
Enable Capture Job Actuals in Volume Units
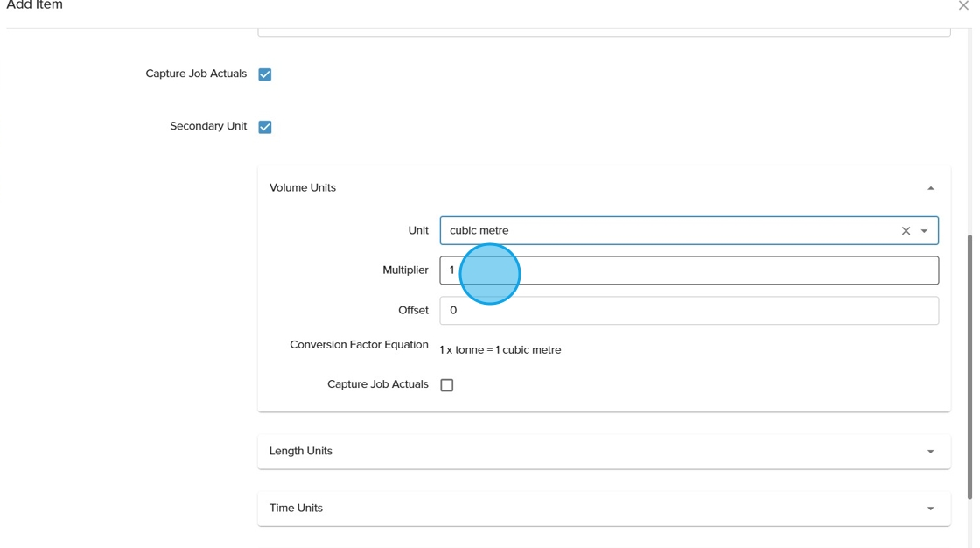[x=447, y=385]
